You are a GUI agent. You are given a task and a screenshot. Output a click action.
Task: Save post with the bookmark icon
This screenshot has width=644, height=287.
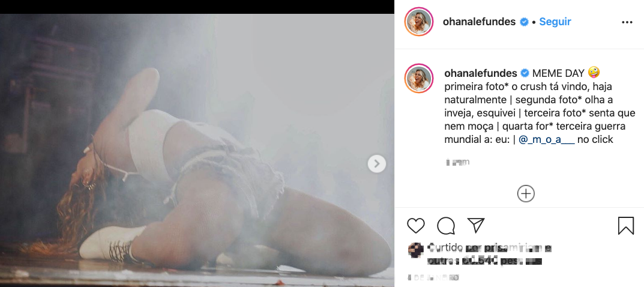[626, 226]
